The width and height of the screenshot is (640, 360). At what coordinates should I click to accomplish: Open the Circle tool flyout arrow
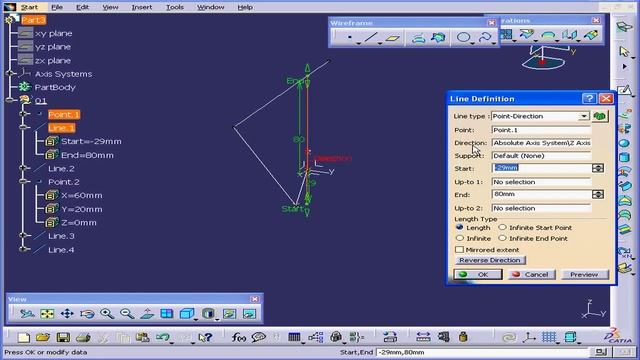click(473, 43)
